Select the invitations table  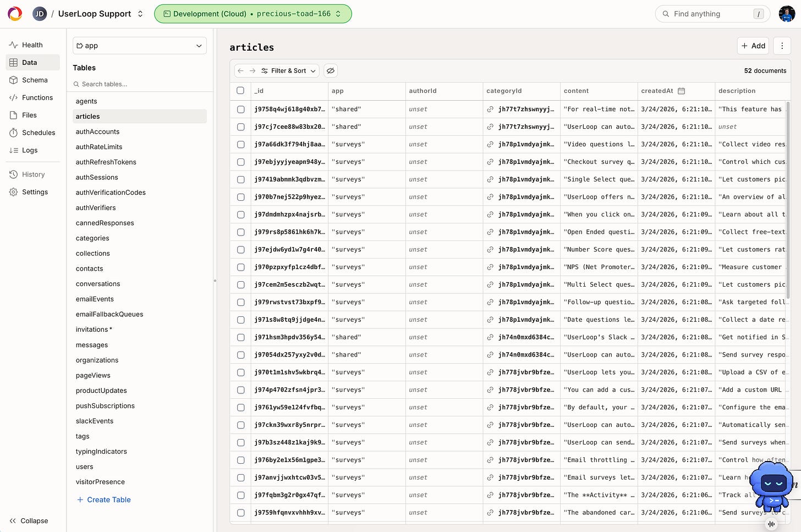(140, 330)
